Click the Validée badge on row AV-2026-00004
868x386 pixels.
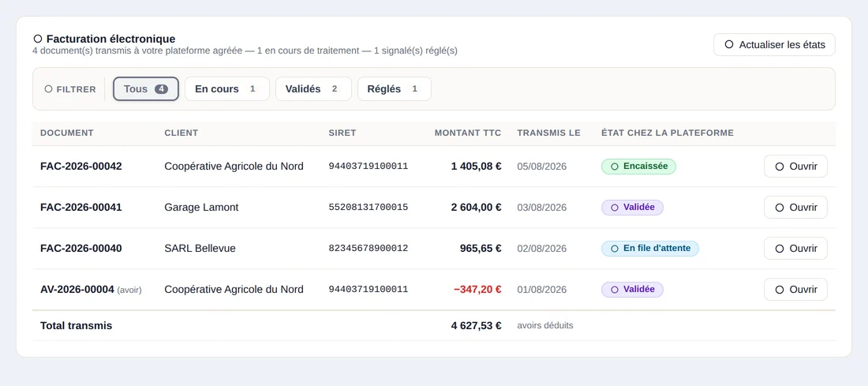point(632,289)
